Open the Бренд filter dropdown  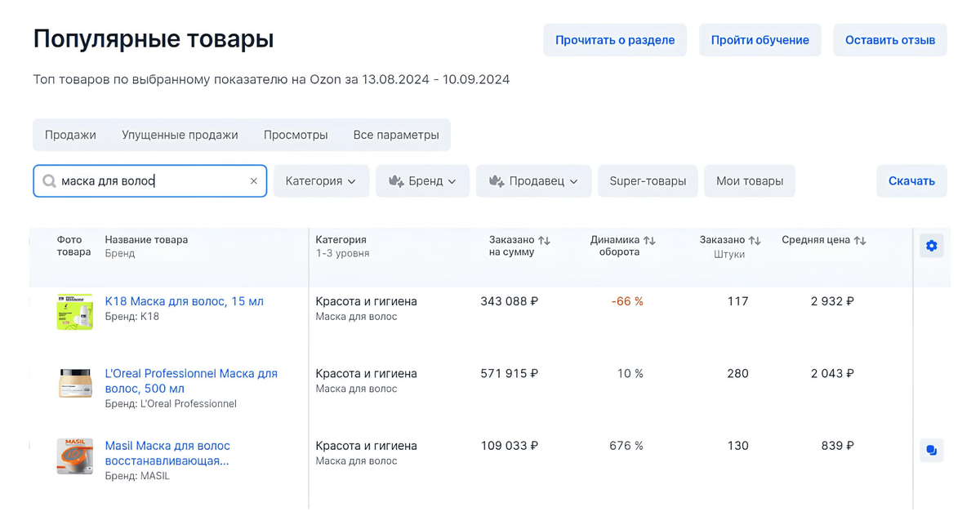click(x=422, y=181)
